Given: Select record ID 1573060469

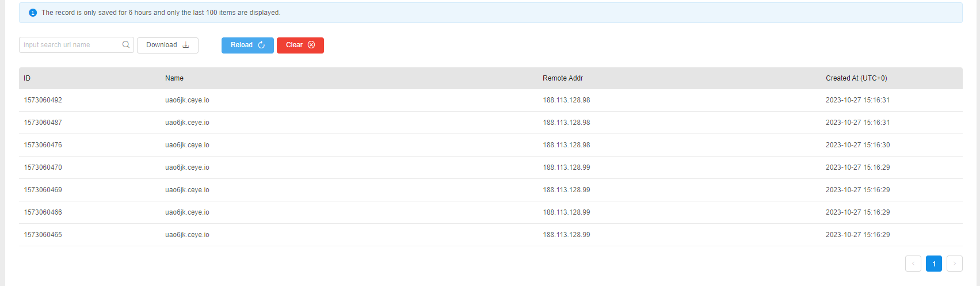Looking at the screenshot, I should pos(43,190).
